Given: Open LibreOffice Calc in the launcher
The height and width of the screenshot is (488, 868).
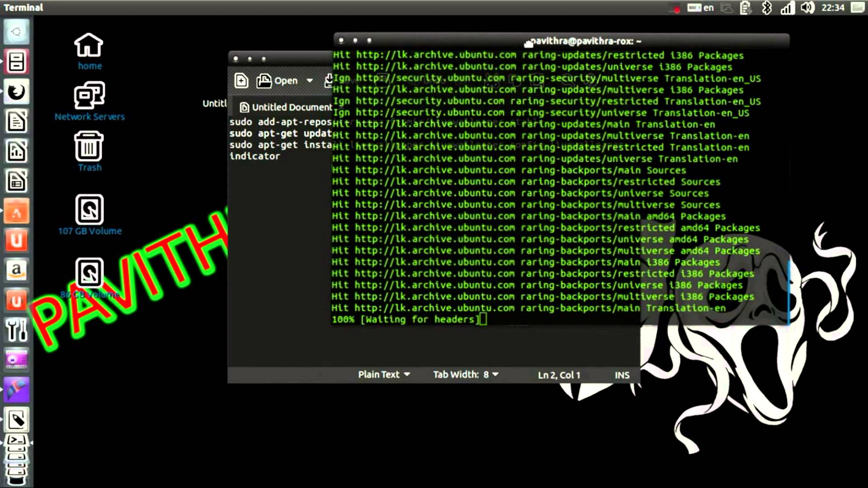Looking at the screenshot, I should (x=16, y=151).
